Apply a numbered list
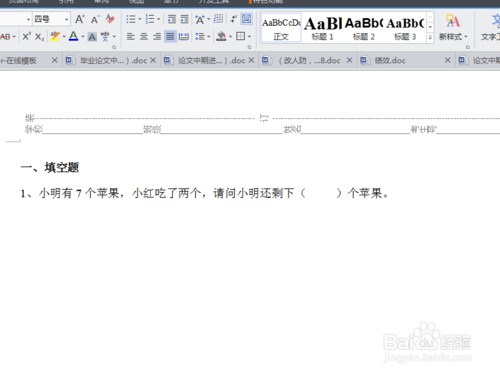This screenshot has width=500, height=375. tap(150, 19)
